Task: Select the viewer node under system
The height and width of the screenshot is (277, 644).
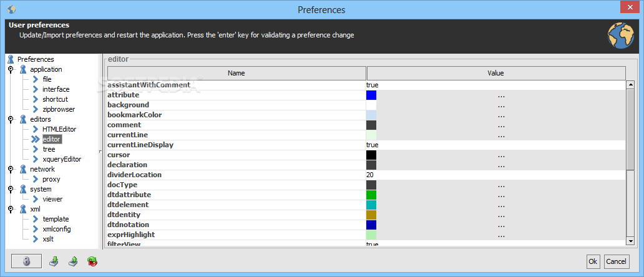Action: pyautogui.click(x=52, y=199)
